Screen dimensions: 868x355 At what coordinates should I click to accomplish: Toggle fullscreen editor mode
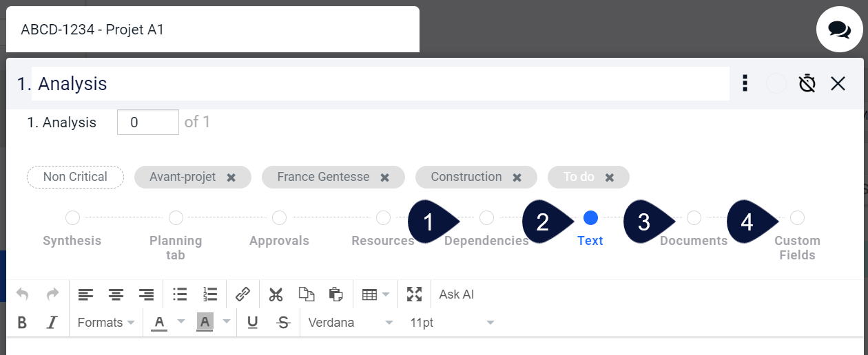click(414, 294)
